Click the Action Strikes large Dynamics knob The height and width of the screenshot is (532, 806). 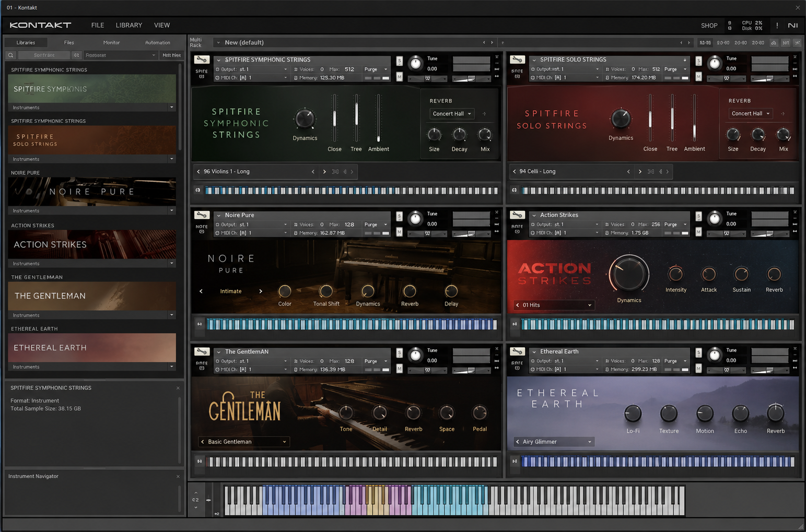[629, 274]
